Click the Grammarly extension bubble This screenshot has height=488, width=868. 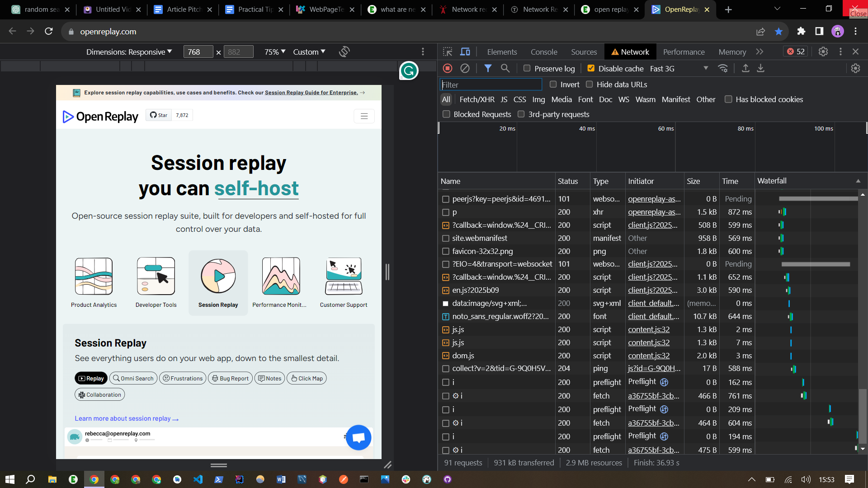click(409, 70)
